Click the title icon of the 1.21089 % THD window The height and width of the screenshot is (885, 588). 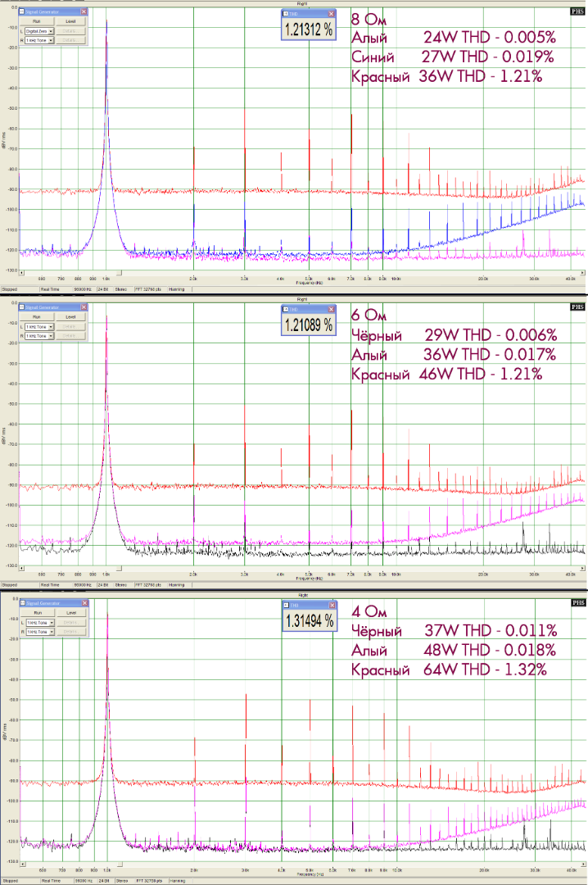(x=287, y=309)
